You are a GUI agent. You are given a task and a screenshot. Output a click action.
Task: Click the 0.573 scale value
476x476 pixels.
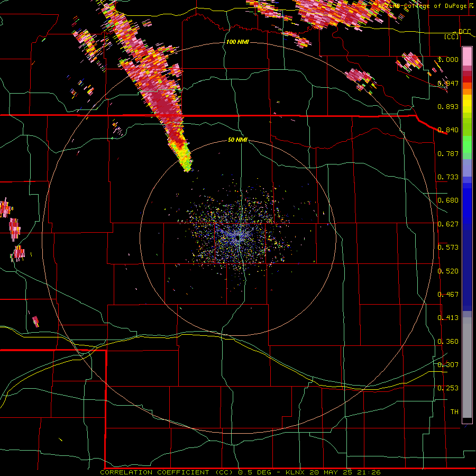[x=448, y=248]
